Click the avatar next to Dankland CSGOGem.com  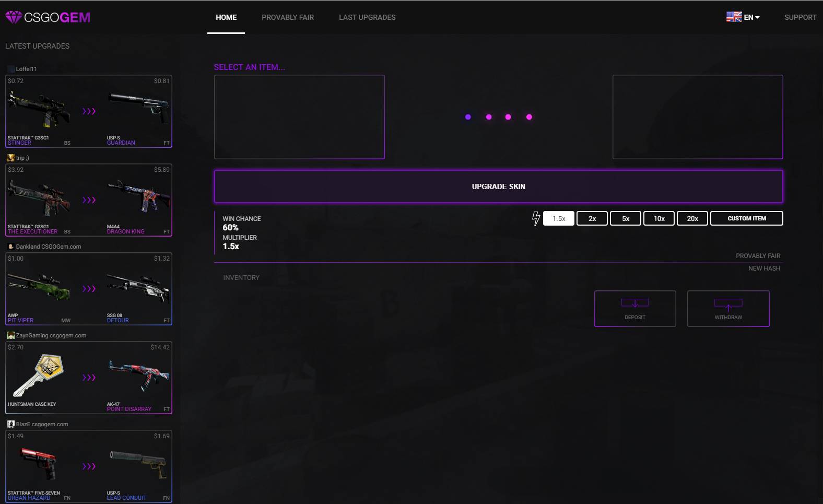[11, 247]
